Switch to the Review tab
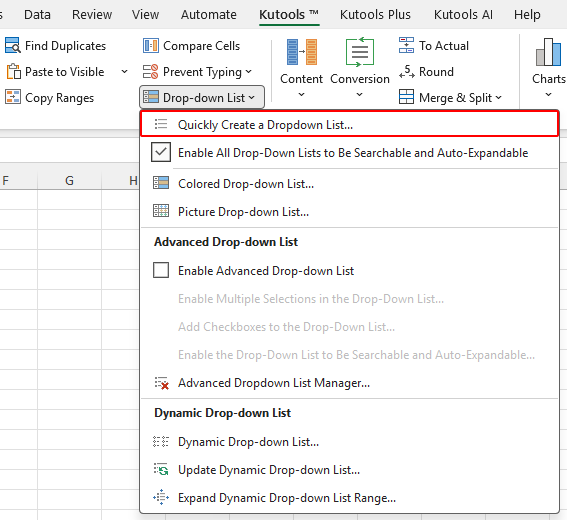This screenshot has height=520, width=567. (92, 14)
